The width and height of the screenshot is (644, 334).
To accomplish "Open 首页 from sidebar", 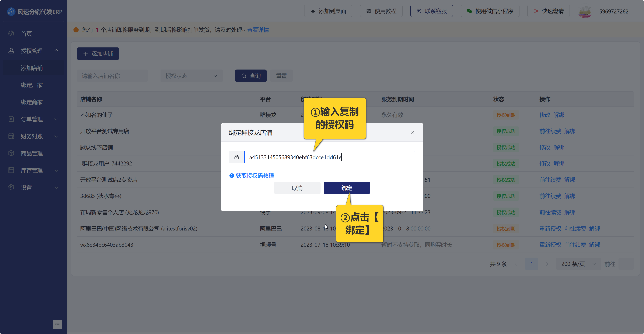I will [x=26, y=34].
